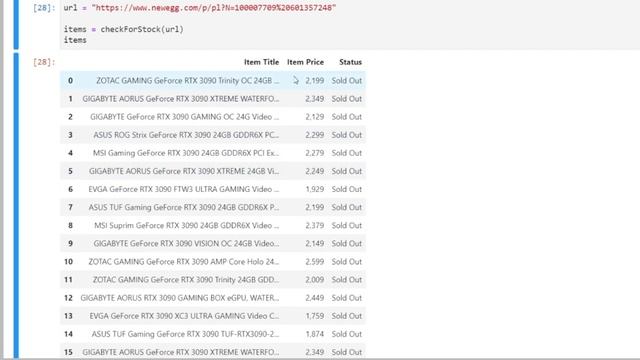Select the ZOTAC GAMING RTX 3090 Trinity OC title
Screen dimensions: 640x360
188,81
